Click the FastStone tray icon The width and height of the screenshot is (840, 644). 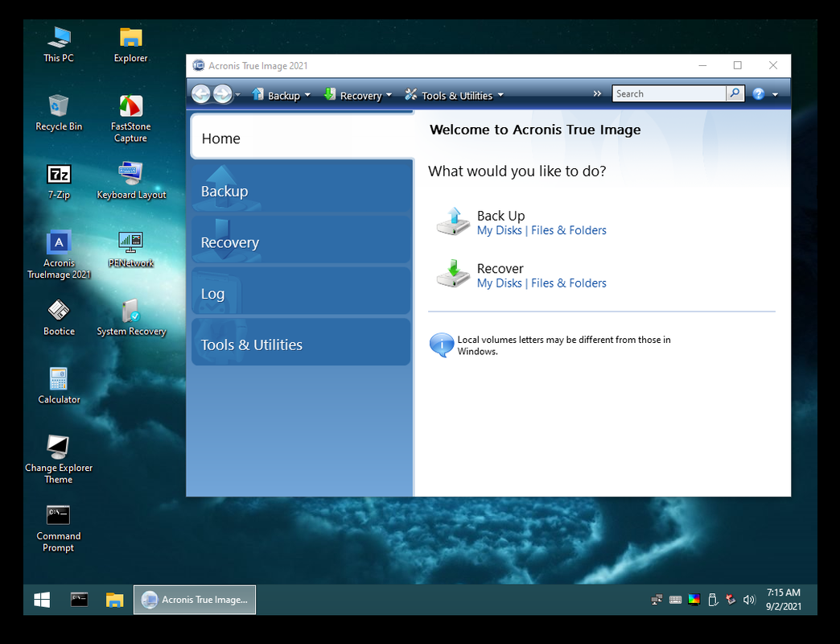(x=731, y=600)
